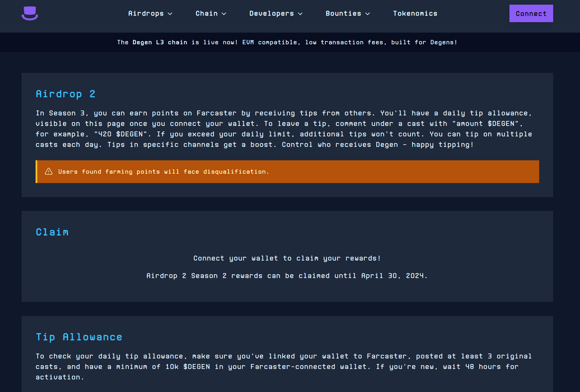Screen dimensions: 580x392
Task: Click 'Users found farming points will face disqualification.'
Action: pyautogui.click(x=164, y=172)
